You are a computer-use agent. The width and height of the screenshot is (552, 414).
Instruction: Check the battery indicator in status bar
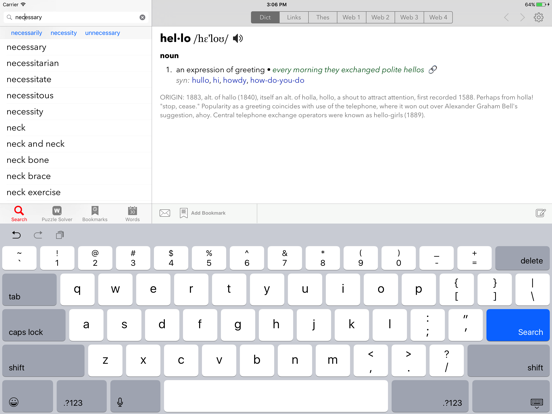pos(542,5)
